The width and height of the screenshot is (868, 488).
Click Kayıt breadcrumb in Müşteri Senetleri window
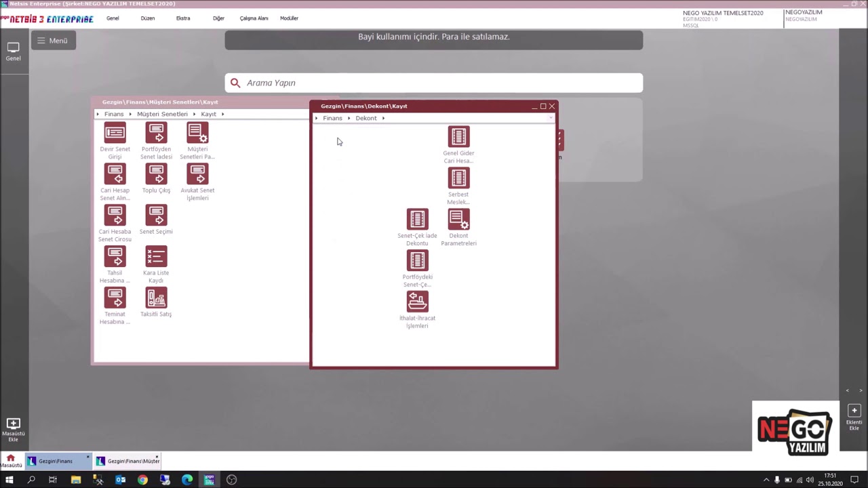click(208, 114)
